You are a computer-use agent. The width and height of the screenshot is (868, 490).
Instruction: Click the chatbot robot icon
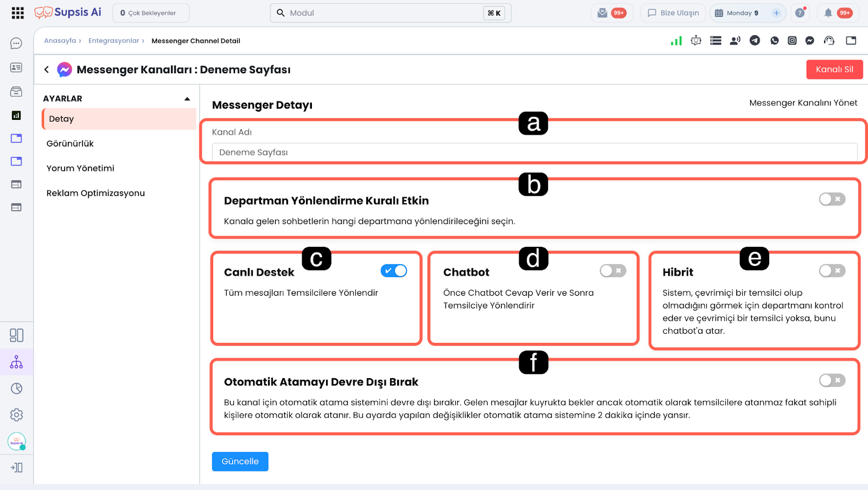(696, 41)
